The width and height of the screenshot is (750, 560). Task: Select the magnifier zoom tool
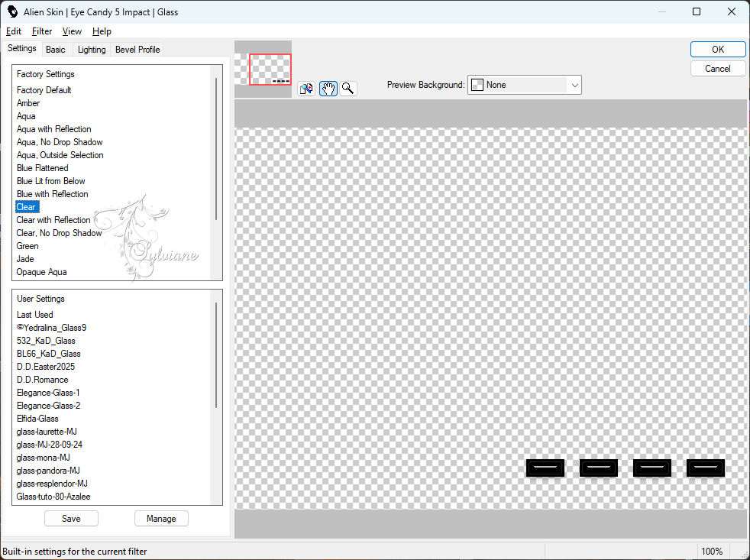pyautogui.click(x=348, y=89)
